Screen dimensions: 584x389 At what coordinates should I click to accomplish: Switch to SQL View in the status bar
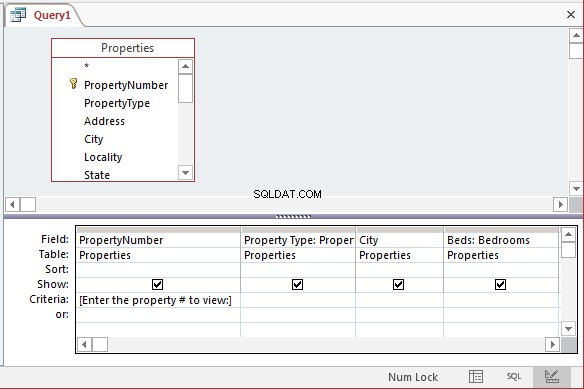tap(514, 377)
